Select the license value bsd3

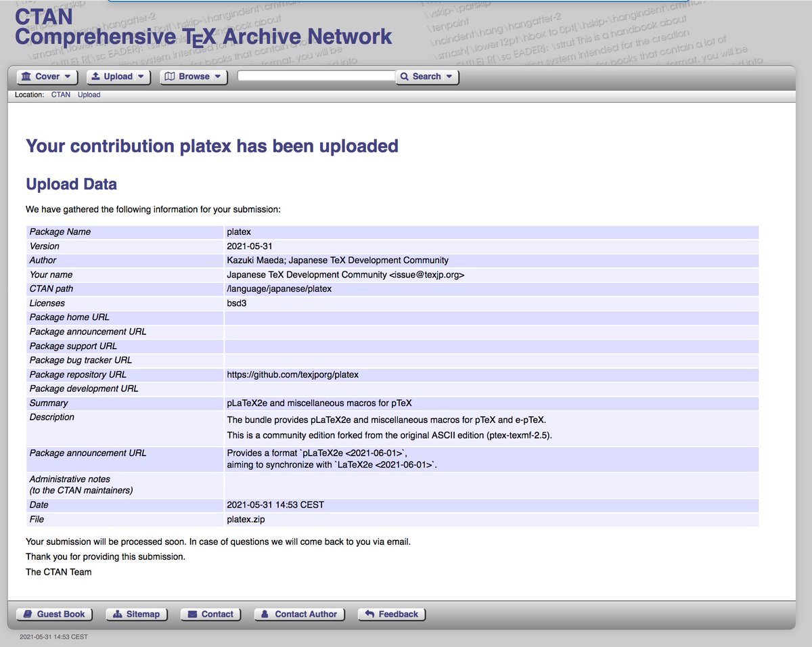(236, 303)
